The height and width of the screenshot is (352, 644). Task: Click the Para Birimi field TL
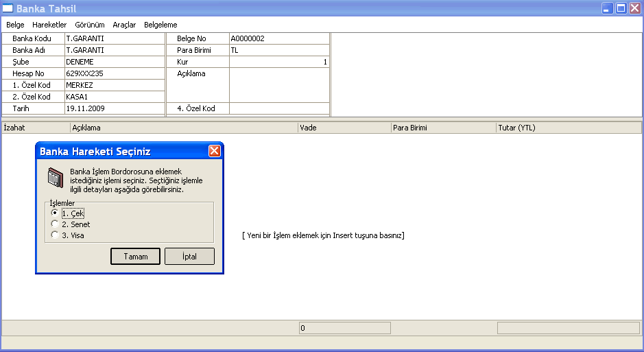[279, 50]
